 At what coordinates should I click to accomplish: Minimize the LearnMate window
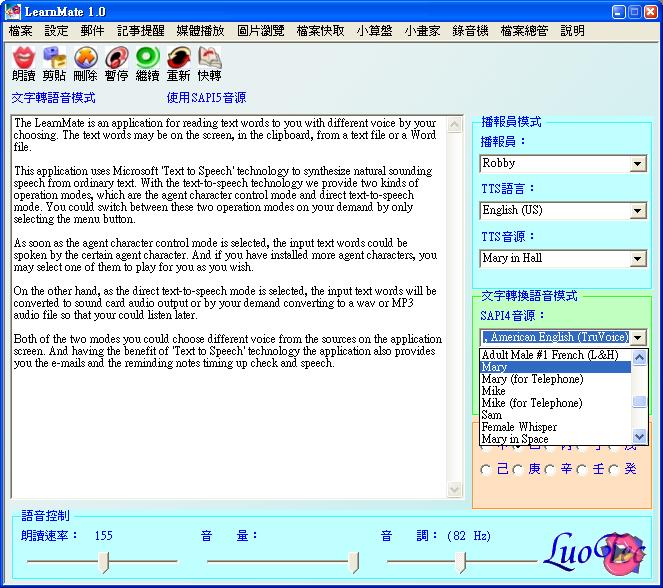pyautogui.click(x=619, y=12)
